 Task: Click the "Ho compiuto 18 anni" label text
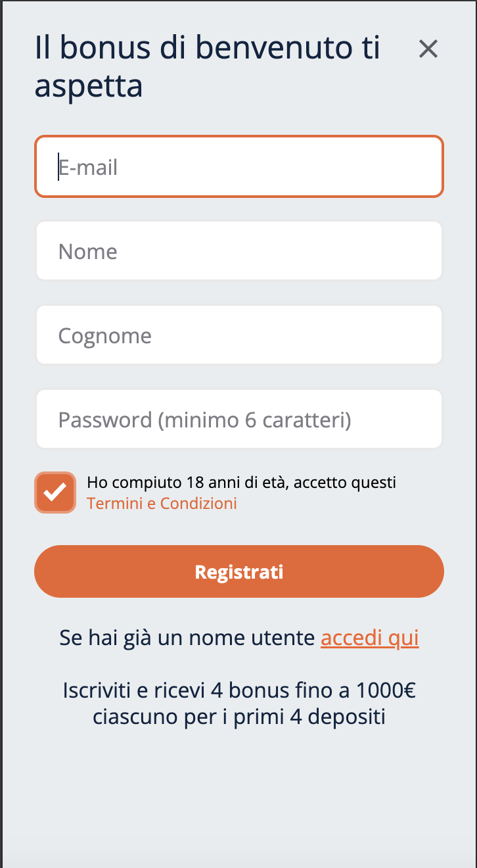coord(241,483)
